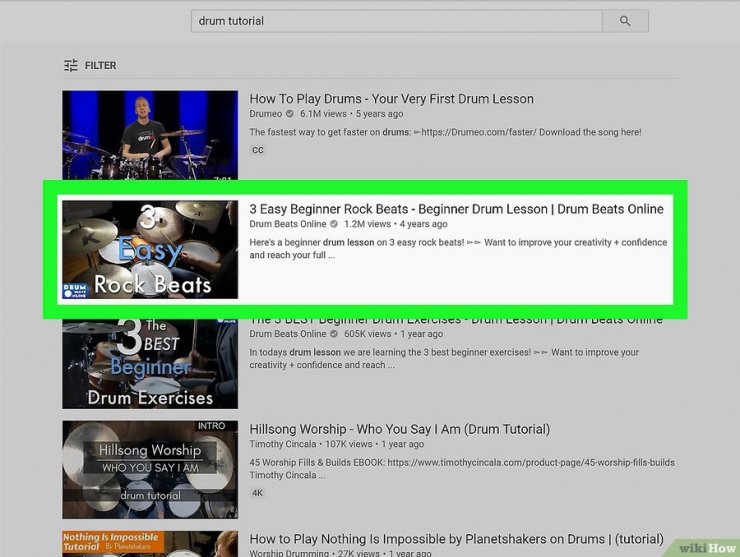This screenshot has width=740, height=557.
Task: Open 'How To Play Drums - Your Very First Drum Lesson' title
Action: 392,99
